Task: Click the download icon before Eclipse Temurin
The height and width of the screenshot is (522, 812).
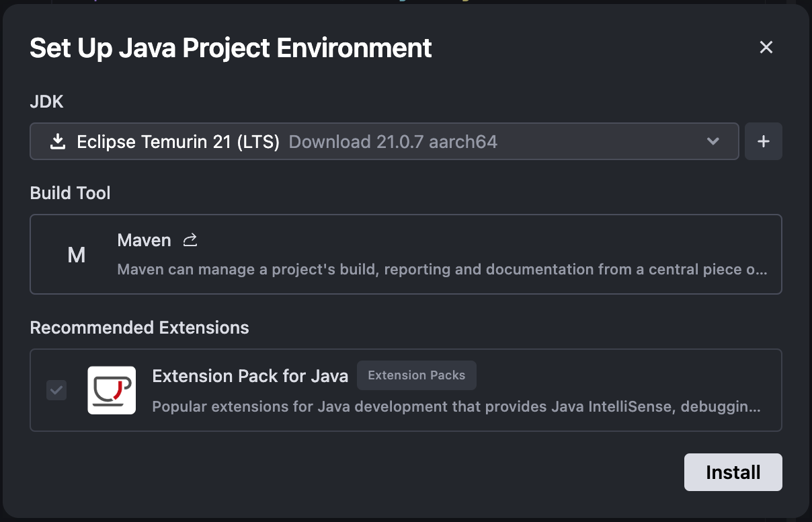Action: click(x=58, y=141)
